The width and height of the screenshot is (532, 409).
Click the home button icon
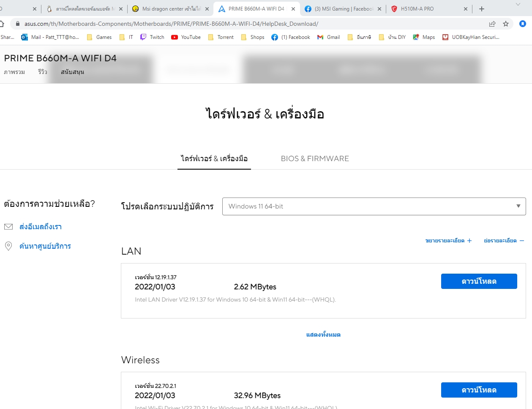pos(2,24)
